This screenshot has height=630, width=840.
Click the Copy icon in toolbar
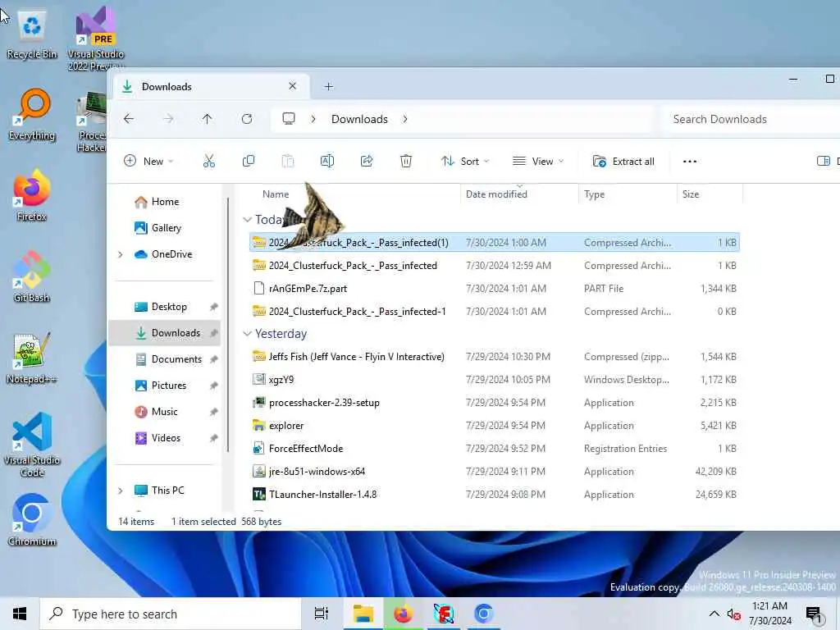(249, 162)
